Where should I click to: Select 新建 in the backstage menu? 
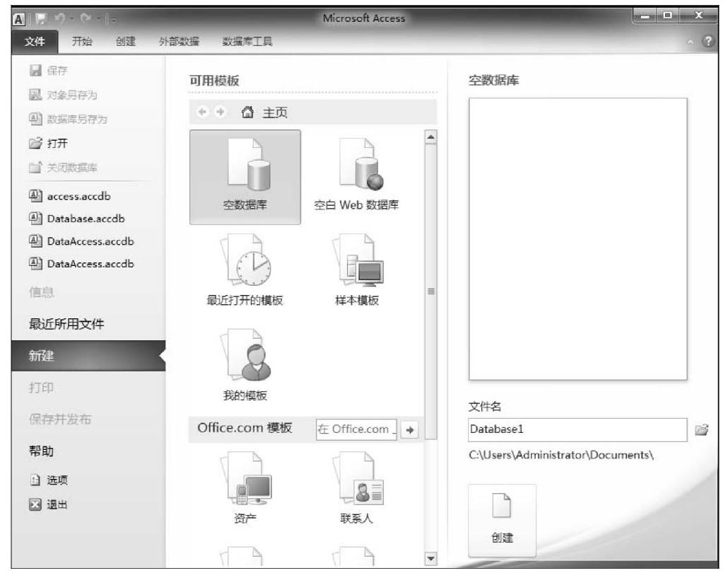(88, 356)
